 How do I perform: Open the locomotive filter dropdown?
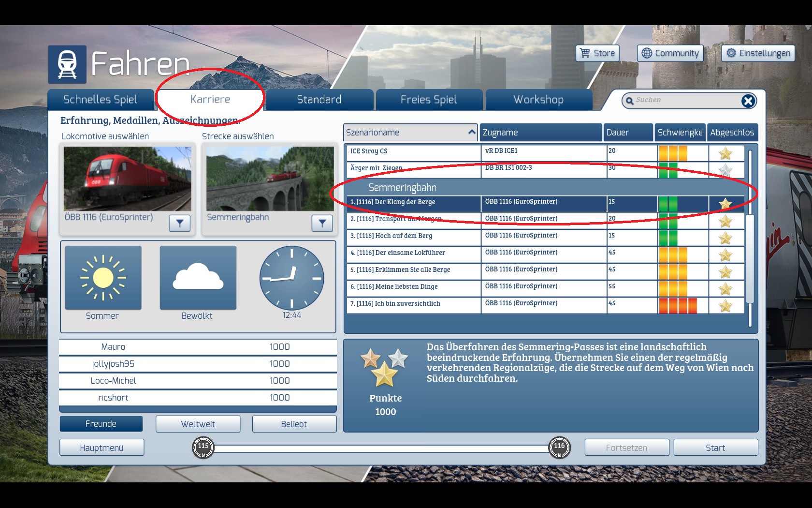click(179, 223)
